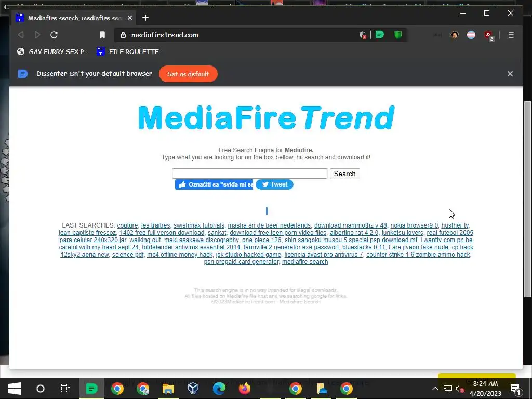
Task: Open Microsoft Edge from the taskbar
Action: point(219,389)
